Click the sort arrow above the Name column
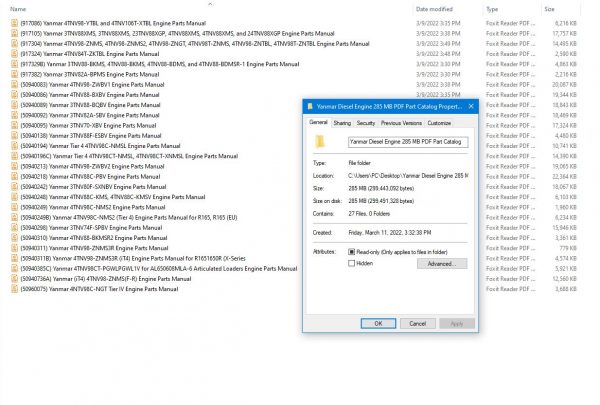Screen dimensions: 600x405 point(210,4)
